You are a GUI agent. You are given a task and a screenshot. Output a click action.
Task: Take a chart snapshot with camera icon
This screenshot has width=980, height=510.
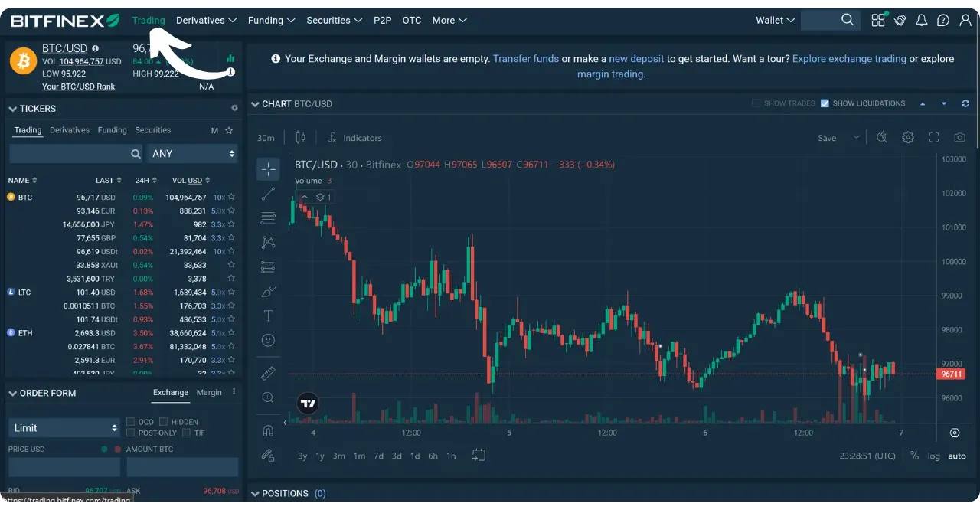[x=960, y=137]
